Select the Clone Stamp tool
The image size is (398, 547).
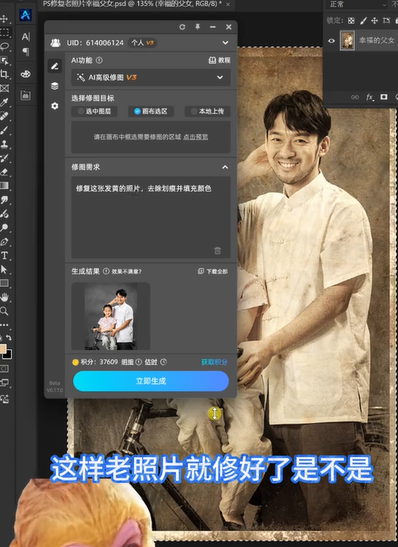(4, 144)
